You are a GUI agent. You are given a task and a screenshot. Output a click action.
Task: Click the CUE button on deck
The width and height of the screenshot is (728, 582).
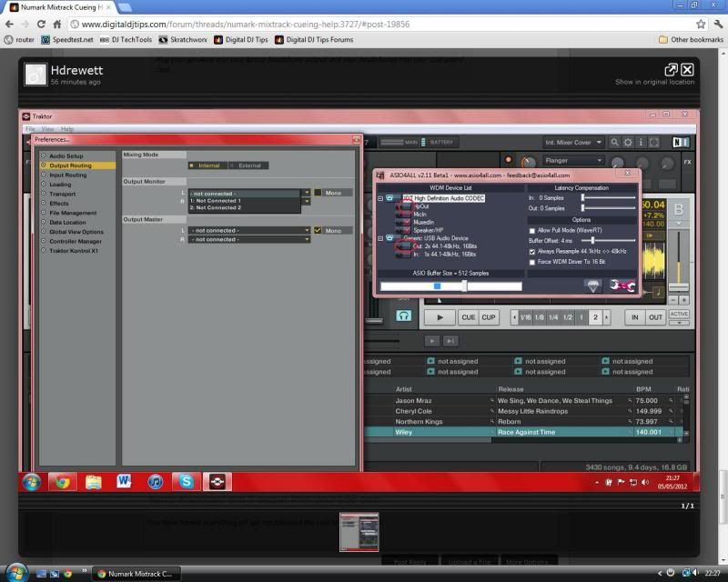(x=468, y=317)
